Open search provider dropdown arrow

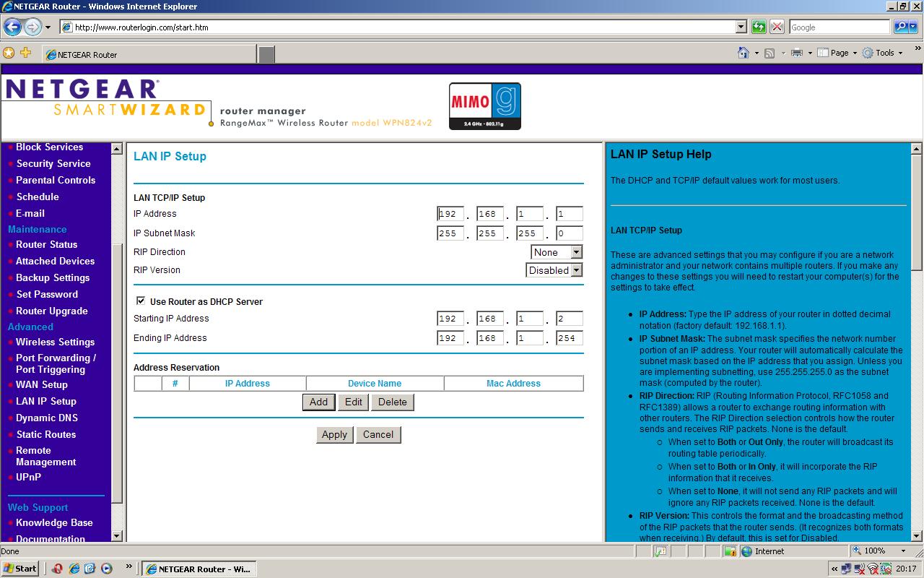913,27
